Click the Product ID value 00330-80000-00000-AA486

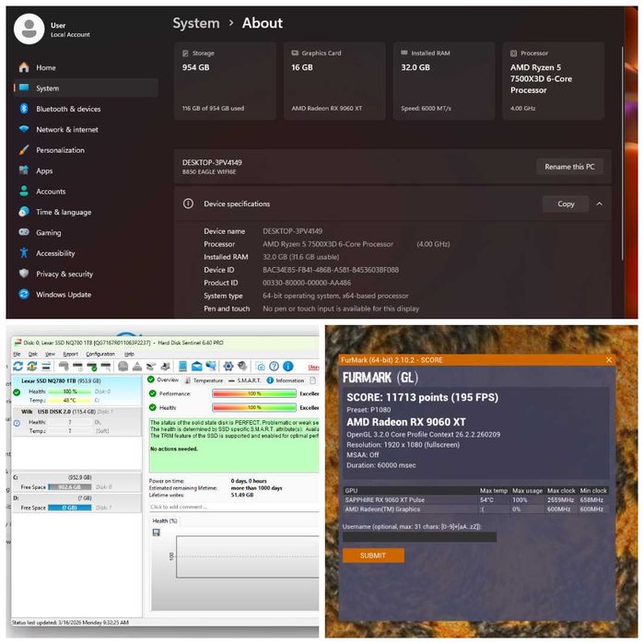click(307, 283)
